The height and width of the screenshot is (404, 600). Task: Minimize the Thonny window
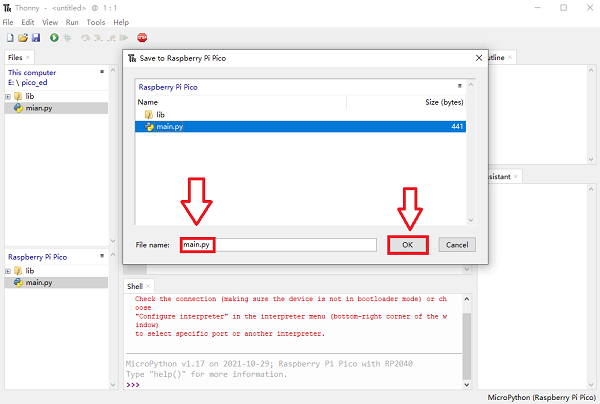coord(538,8)
